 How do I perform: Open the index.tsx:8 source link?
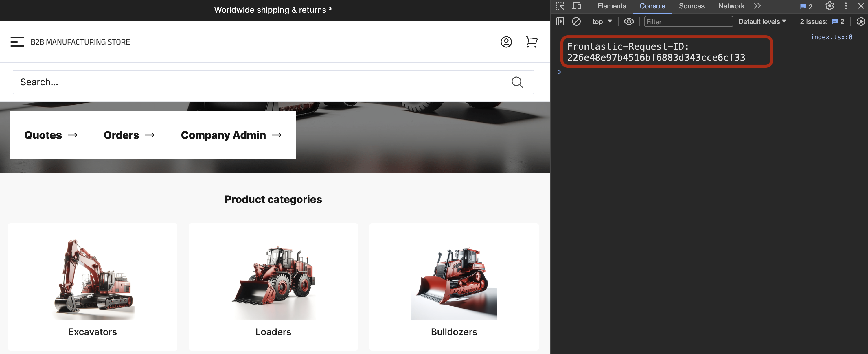pyautogui.click(x=831, y=37)
